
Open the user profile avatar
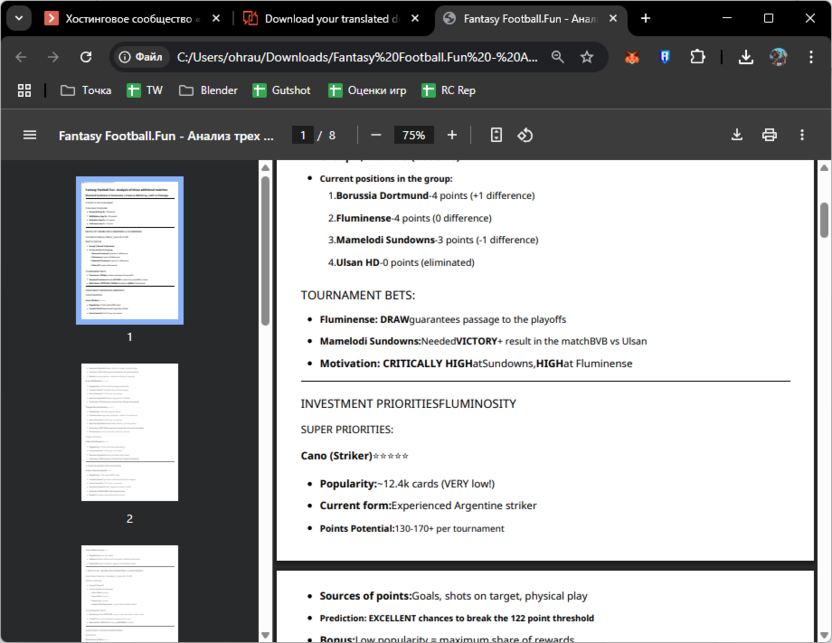tap(778, 57)
